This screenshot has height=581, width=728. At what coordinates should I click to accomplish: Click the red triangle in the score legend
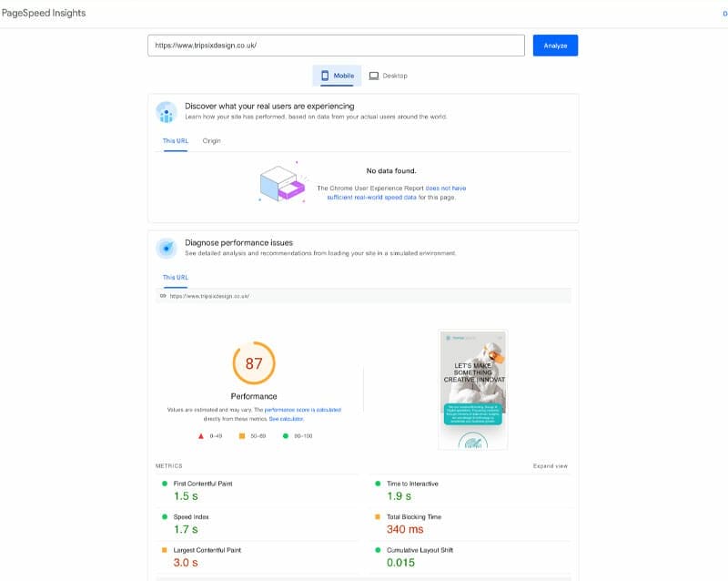(199, 435)
